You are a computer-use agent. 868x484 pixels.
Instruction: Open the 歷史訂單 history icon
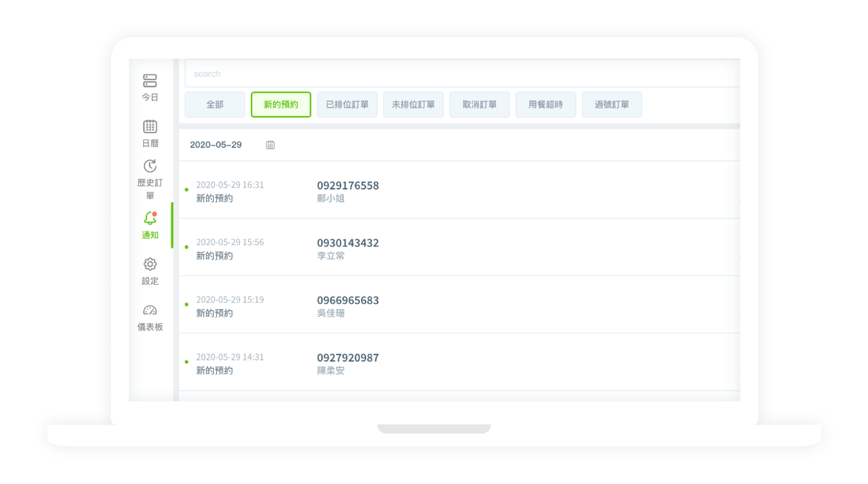point(150,166)
